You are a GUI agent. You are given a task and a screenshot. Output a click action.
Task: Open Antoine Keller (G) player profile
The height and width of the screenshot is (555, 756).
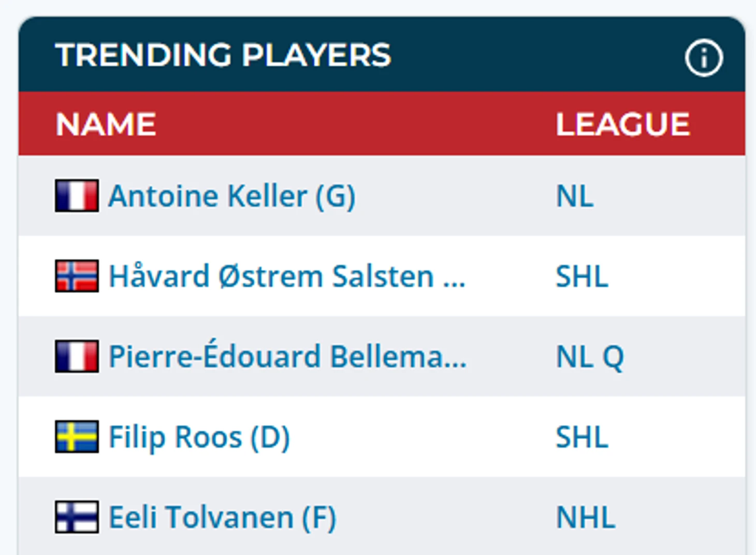click(x=232, y=196)
